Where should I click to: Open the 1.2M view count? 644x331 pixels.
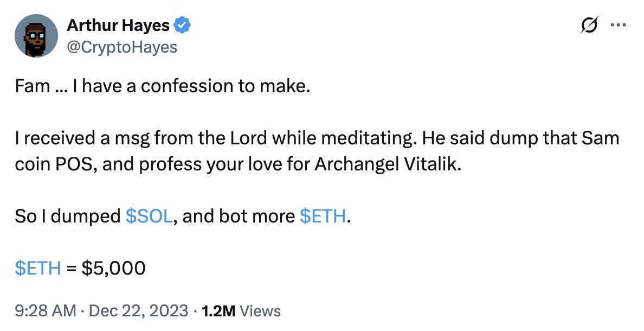pos(218,311)
